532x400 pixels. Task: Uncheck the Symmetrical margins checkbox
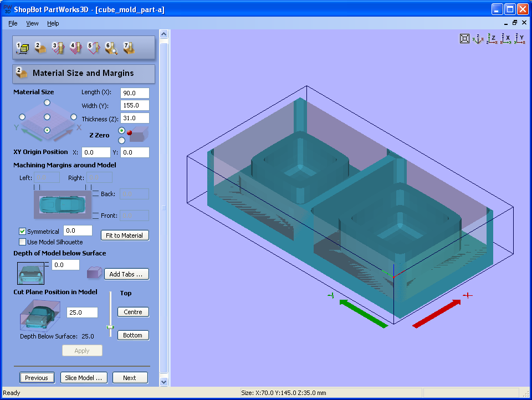22,232
